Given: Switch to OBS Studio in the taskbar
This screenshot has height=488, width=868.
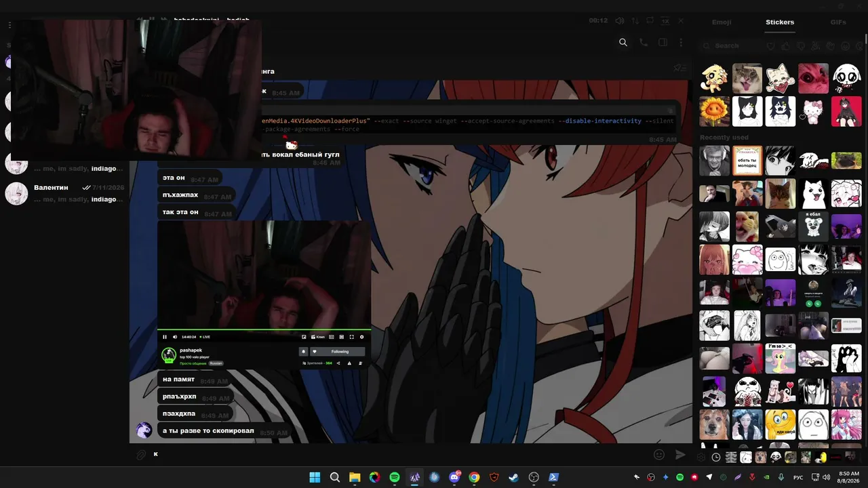Looking at the screenshot, I should point(534,477).
